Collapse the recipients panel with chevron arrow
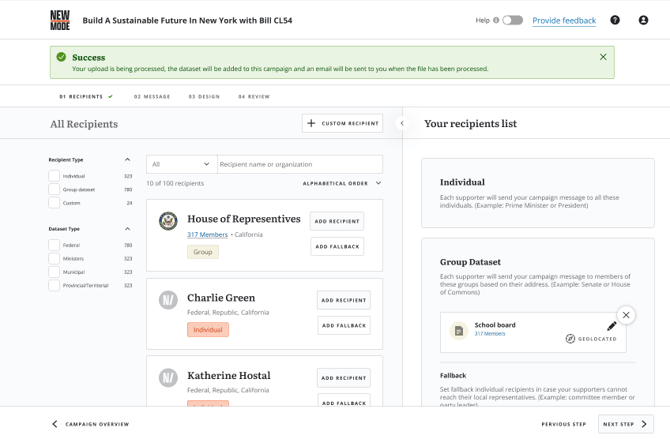 coord(402,124)
